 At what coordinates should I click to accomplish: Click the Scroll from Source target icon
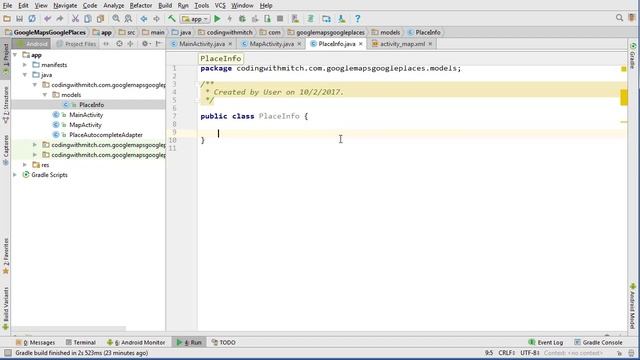(119, 44)
